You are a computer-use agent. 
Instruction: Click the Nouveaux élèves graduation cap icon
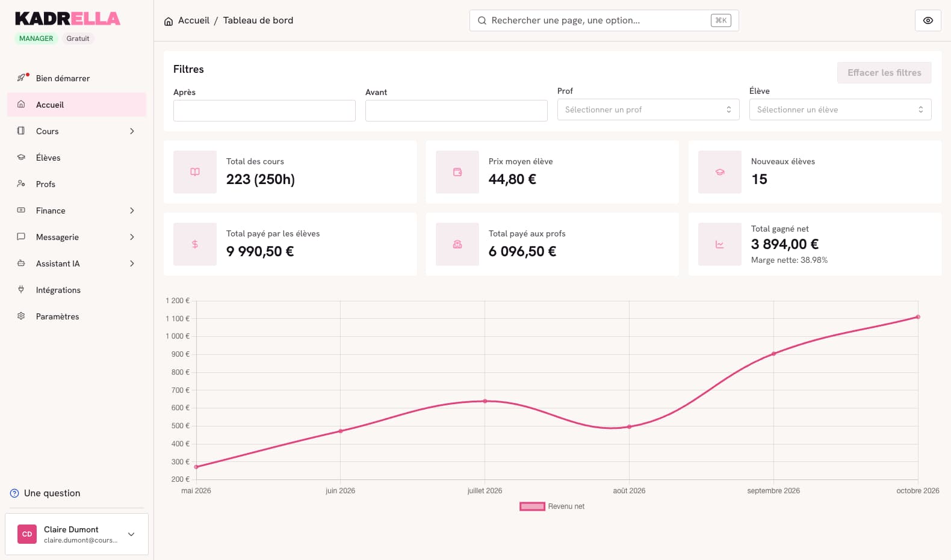[x=720, y=172]
